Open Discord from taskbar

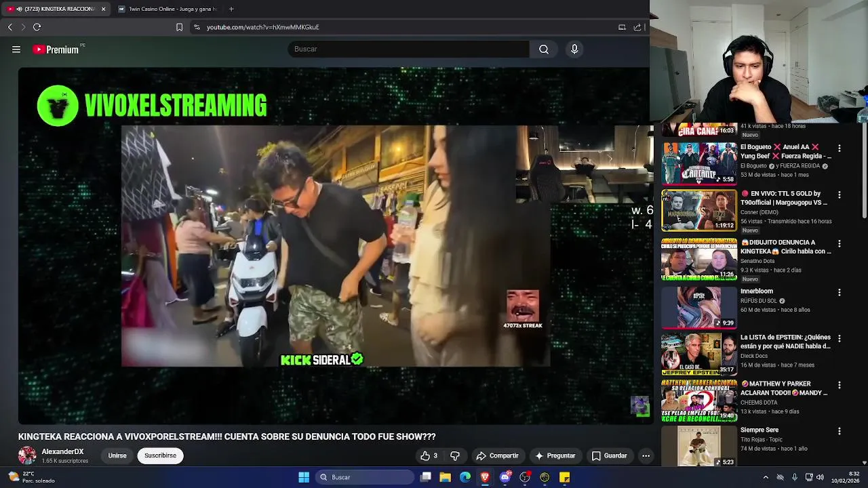505,477
